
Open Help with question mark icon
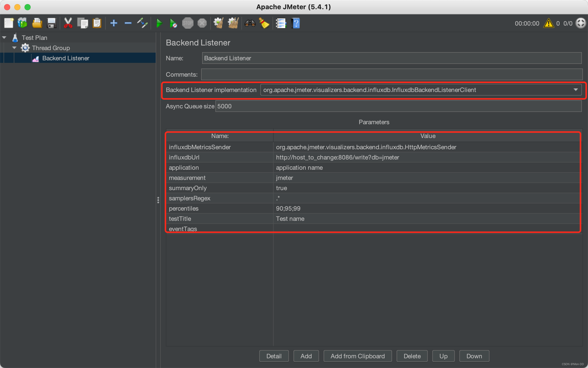pos(296,23)
